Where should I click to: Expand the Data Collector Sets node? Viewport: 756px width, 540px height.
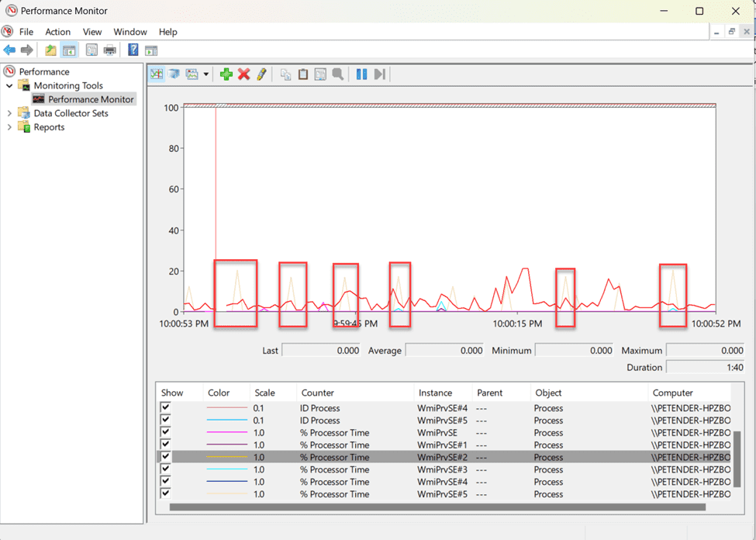[x=10, y=112]
